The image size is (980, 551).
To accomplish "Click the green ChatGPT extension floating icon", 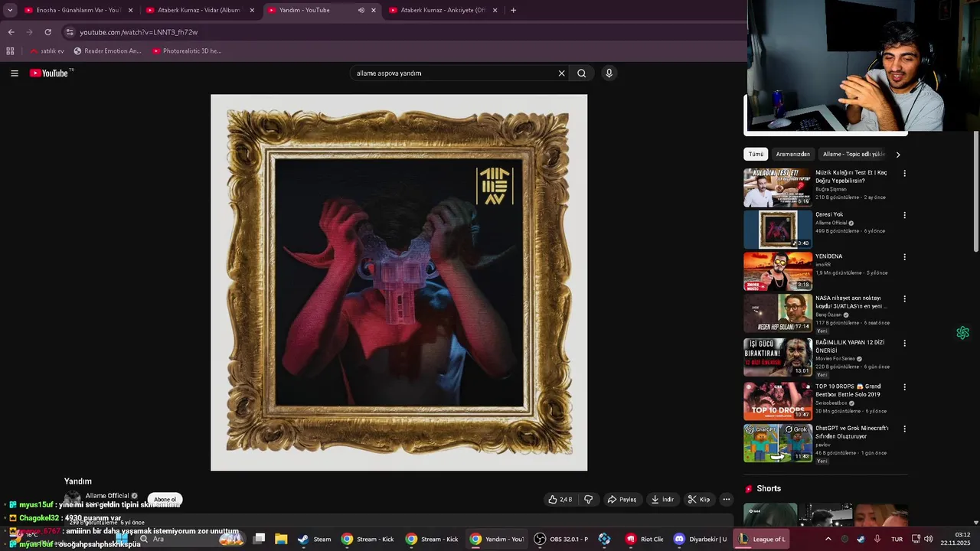I will click(x=962, y=333).
